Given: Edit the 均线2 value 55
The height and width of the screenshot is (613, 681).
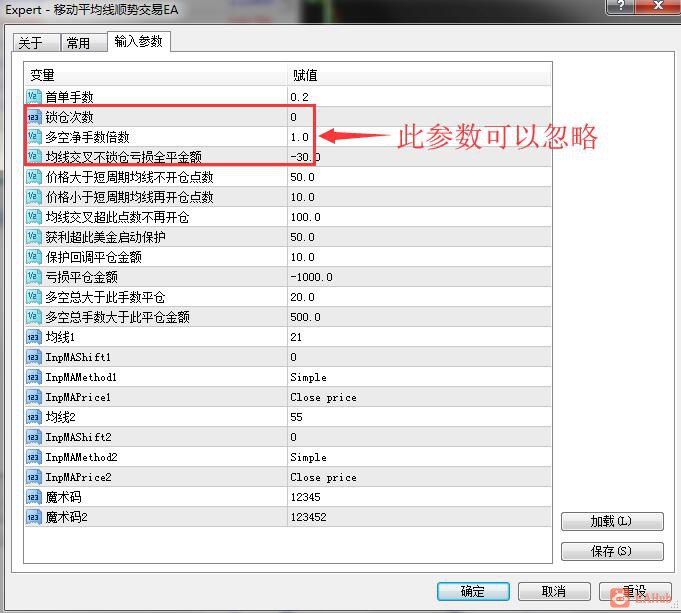Looking at the screenshot, I should (419, 417).
